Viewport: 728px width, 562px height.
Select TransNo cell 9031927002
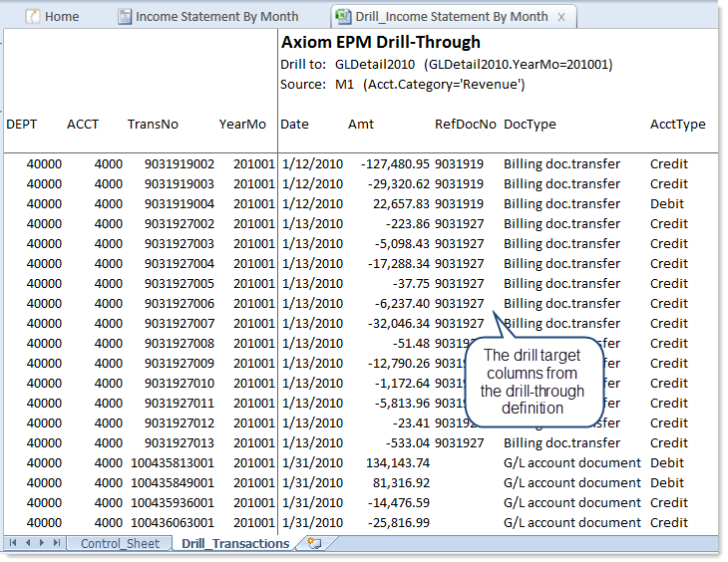(180, 224)
